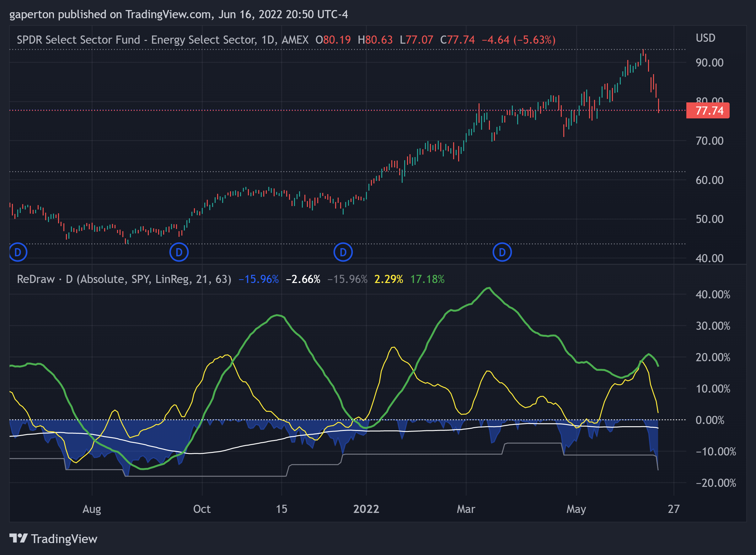
Task: Click the 10.00% indicator axis label
Action: pos(713,389)
